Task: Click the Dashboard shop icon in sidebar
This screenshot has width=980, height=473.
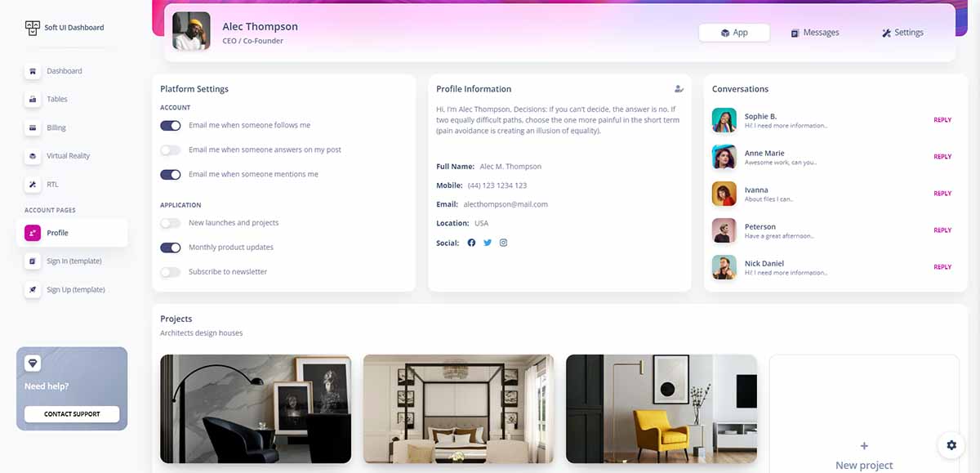Action: coord(33,71)
